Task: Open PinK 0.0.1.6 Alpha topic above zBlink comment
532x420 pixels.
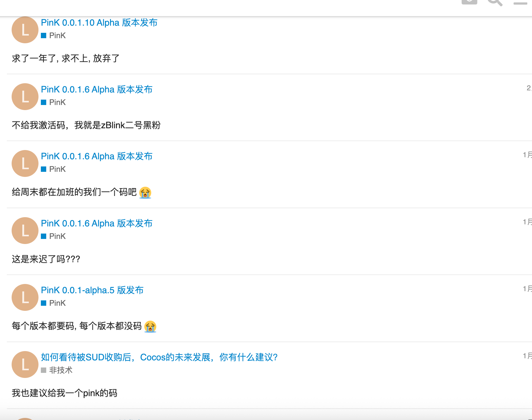Action: click(97, 89)
